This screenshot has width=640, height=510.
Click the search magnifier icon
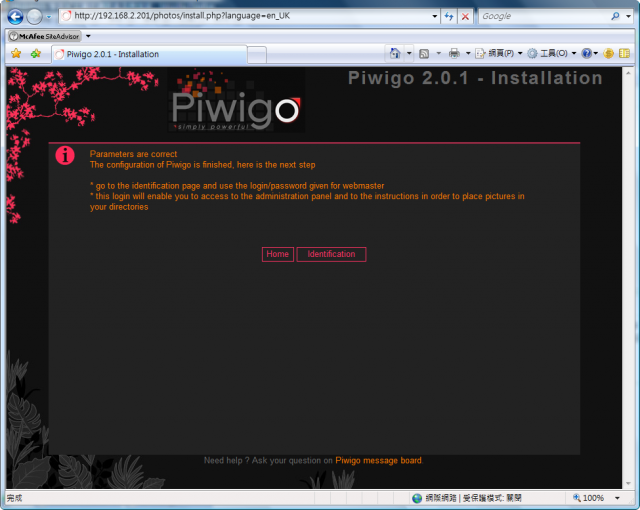(x=615, y=16)
